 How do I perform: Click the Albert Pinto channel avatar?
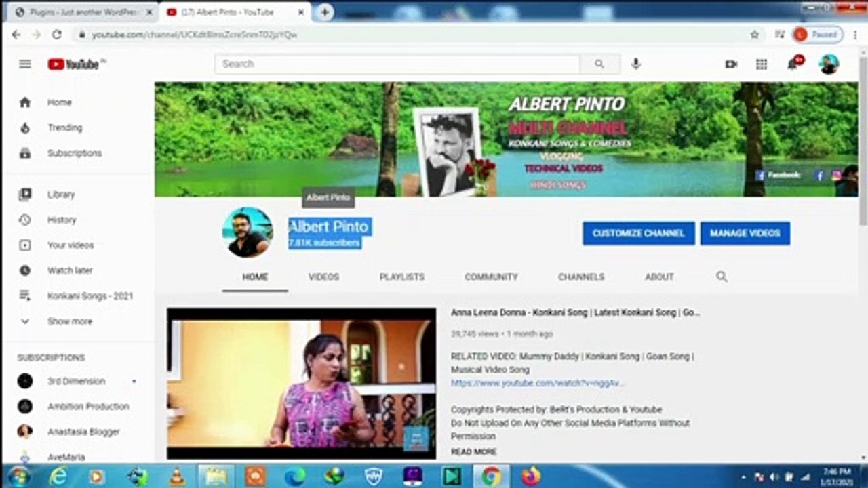pyautogui.click(x=248, y=232)
